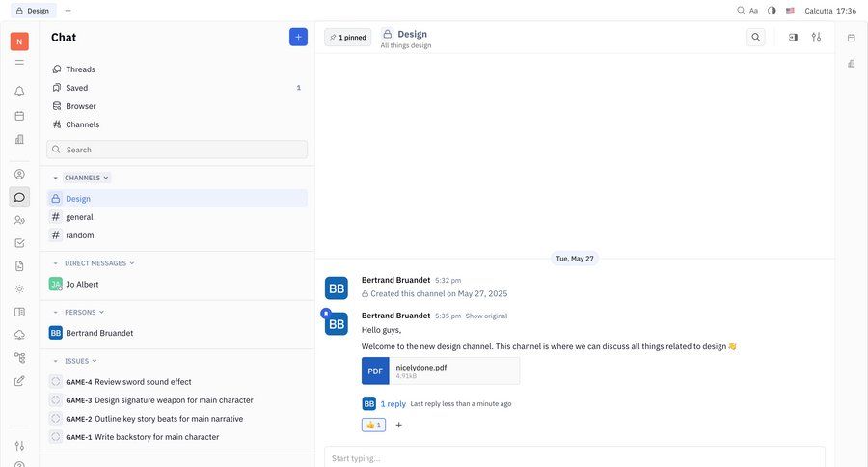868x467 pixels.
Task: Click the chat Search input field
Action: tap(176, 150)
